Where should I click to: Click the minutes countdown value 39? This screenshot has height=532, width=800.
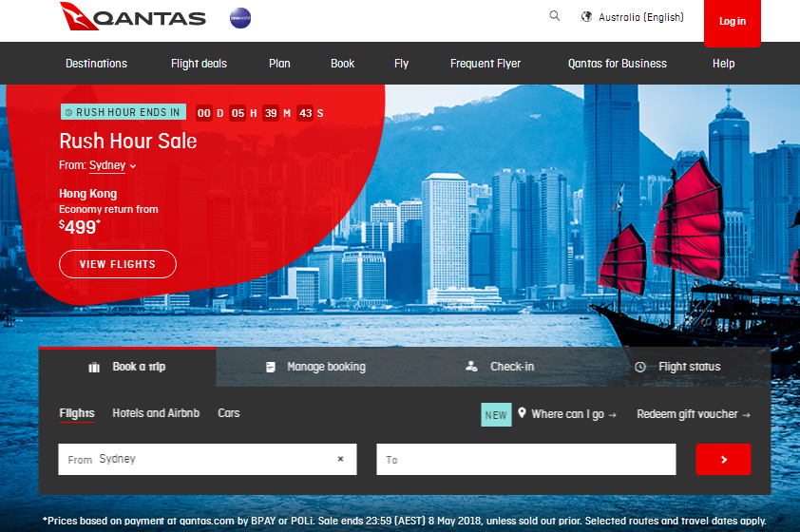pyautogui.click(x=271, y=113)
